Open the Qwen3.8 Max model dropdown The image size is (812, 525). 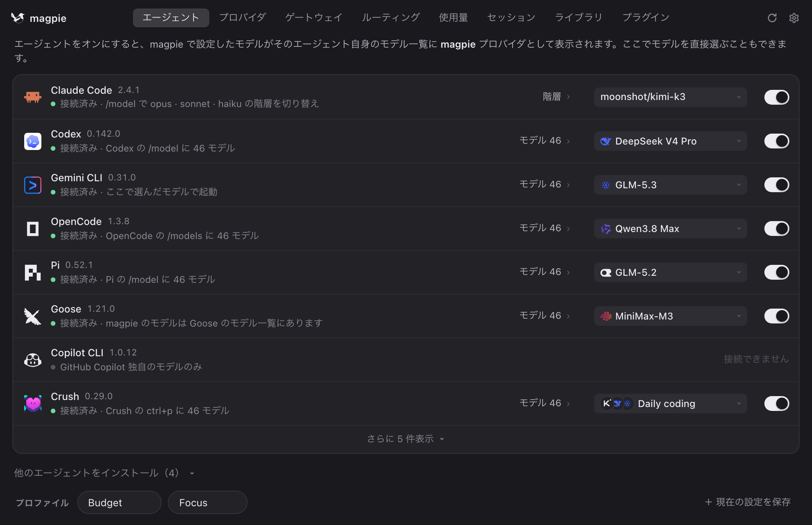[x=670, y=229]
